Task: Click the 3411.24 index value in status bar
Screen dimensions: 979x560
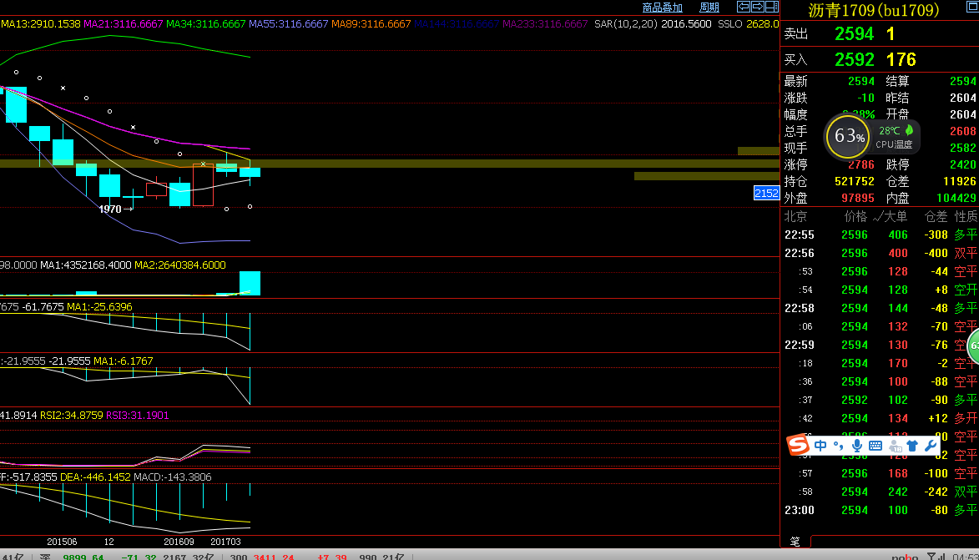Action: point(274,557)
